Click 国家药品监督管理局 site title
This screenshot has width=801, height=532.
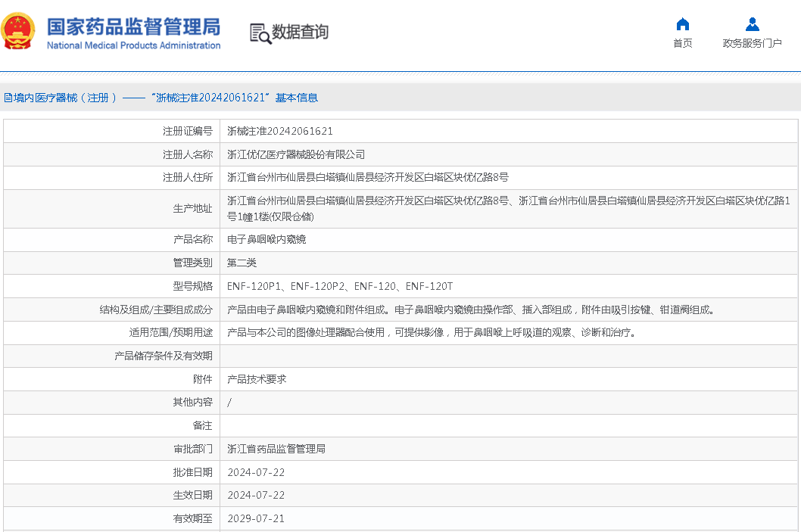(133, 26)
